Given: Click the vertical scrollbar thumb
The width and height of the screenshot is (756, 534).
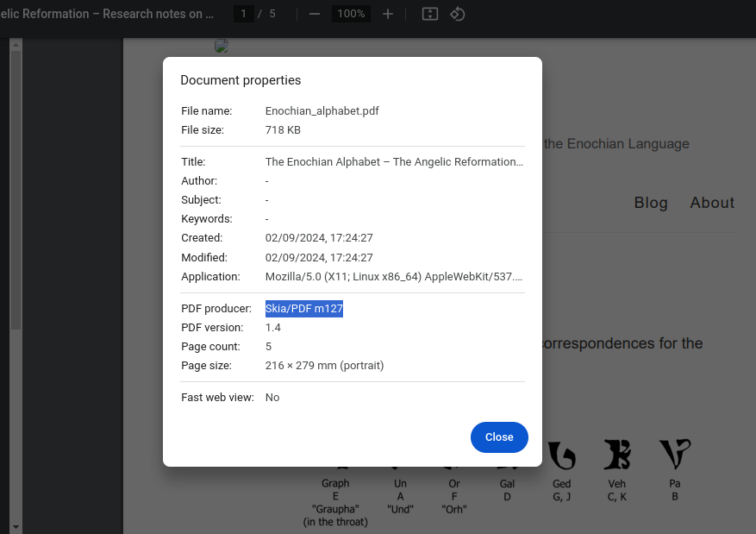Looking at the screenshot, I should (16, 190).
